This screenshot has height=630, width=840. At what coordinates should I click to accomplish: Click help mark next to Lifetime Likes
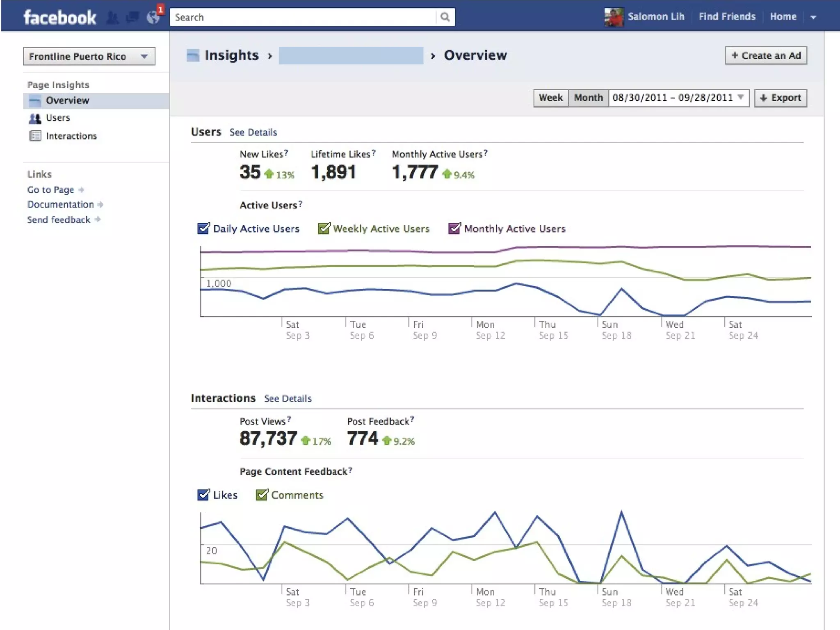coord(373,152)
